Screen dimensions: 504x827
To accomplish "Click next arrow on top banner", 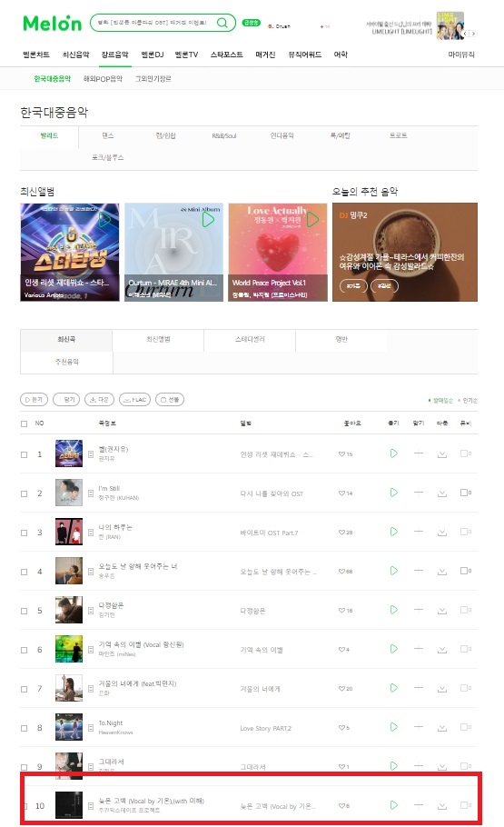I will pos(473,34).
